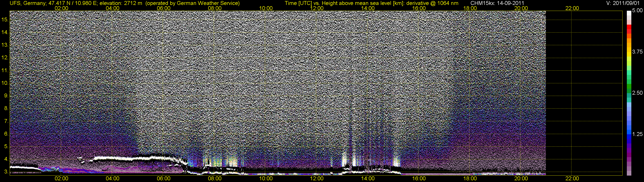Image resolution: width=644 pixels, height=182 pixels.
Task: Click the top time axis label 18:00
Action: [x=470, y=8]
